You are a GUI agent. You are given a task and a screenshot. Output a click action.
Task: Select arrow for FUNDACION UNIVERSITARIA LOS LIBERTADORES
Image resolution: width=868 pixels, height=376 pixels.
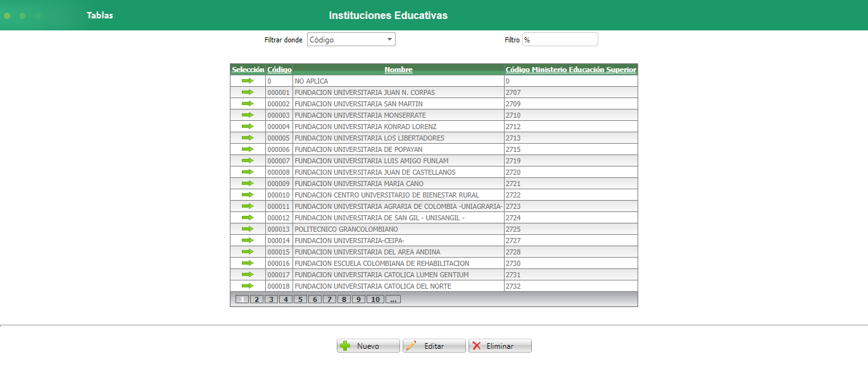[x=248, y=138]
